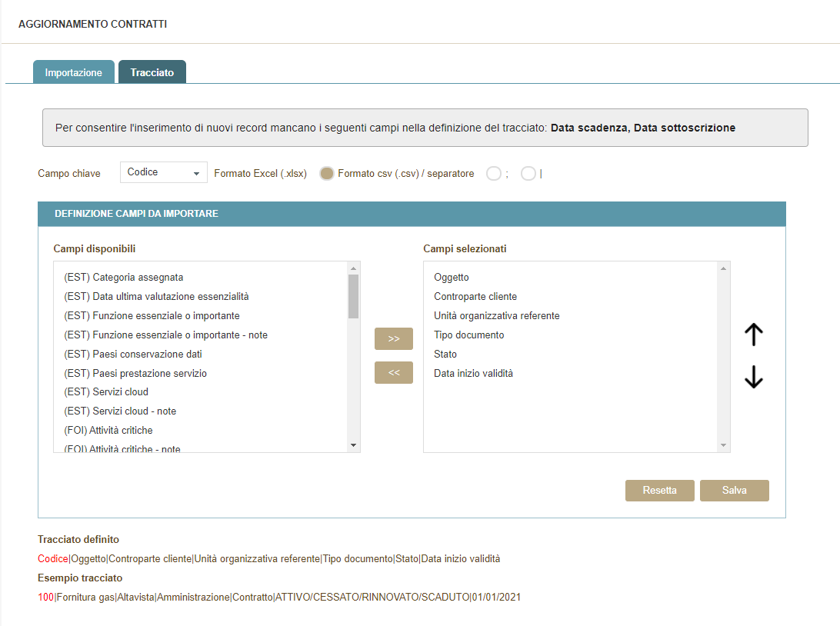Pick (EST) Categoria assegnata from the list
The width and height of the screenshot is (840, 626).
tap(124, 278)
